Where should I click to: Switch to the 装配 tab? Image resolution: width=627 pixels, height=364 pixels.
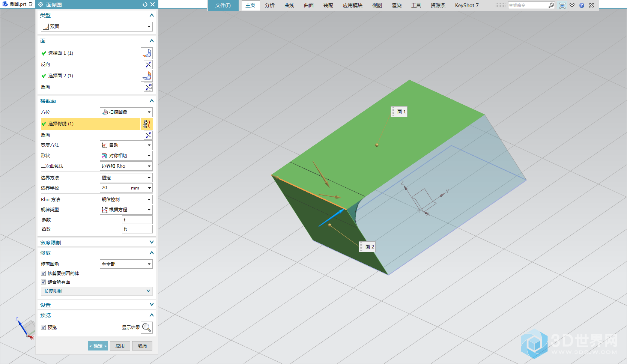(328, 5)
